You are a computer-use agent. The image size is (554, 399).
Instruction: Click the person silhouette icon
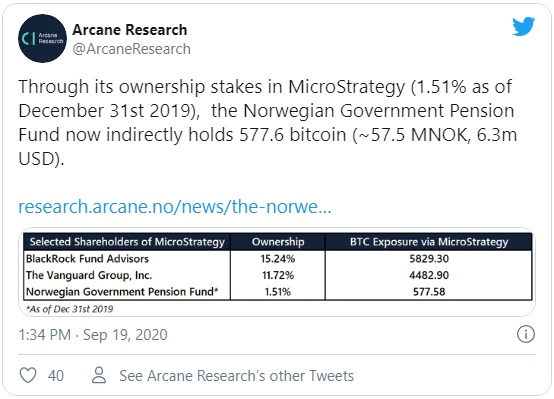99,375
